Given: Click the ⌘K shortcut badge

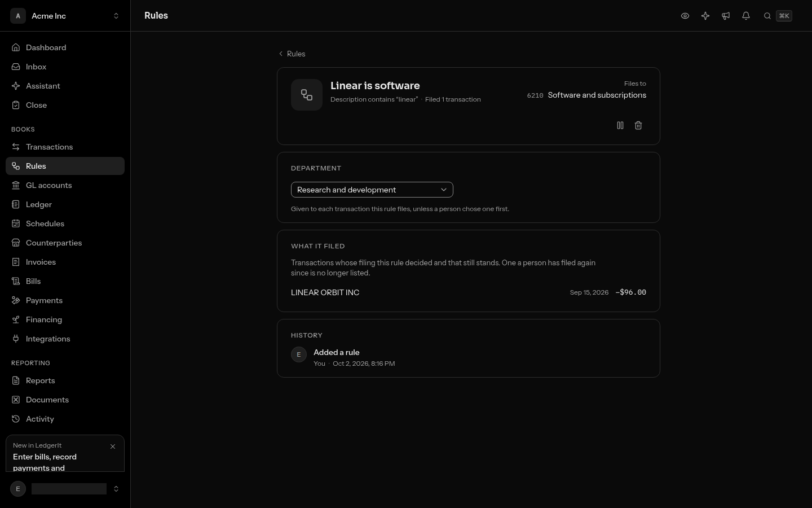Looking at the screenshot, I should coord(784,16).
